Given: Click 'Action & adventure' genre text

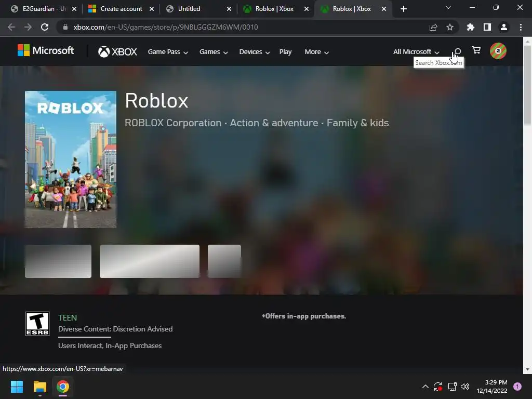Looking at the screenshot, I should tap(274, 123).
